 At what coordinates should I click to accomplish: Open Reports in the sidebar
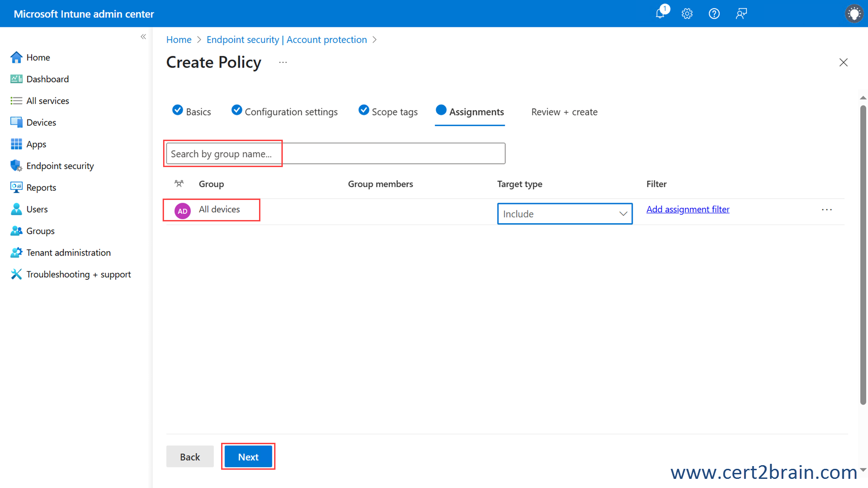pos(41,188)
